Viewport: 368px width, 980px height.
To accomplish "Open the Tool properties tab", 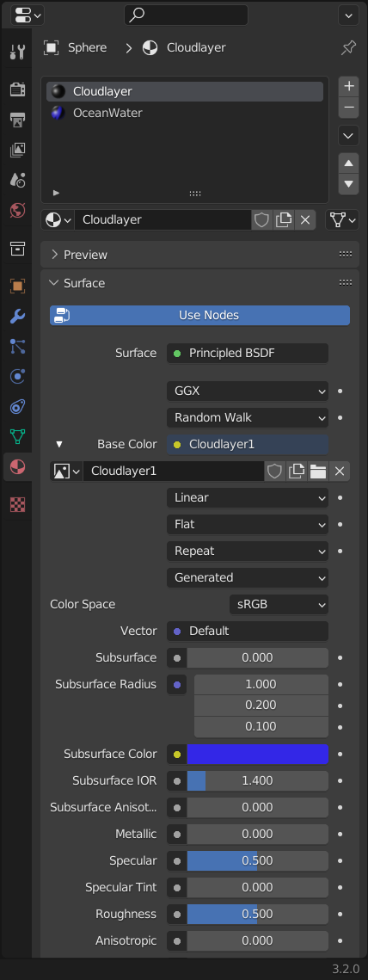I will coord(17,52).
